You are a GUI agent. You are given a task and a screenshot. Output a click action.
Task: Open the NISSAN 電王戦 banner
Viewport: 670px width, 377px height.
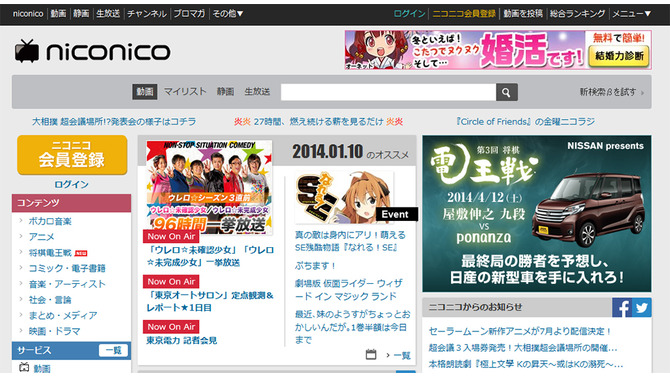[537, 214]
